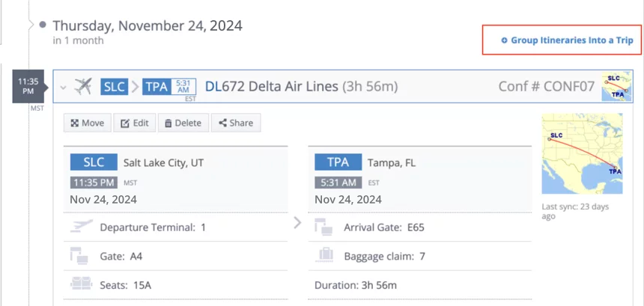Image resolution: width=644 pixels, height=306 pixels.
Task: Delete the DL672 flight segment
Action: pyautogui.click(x=183, y=123)
